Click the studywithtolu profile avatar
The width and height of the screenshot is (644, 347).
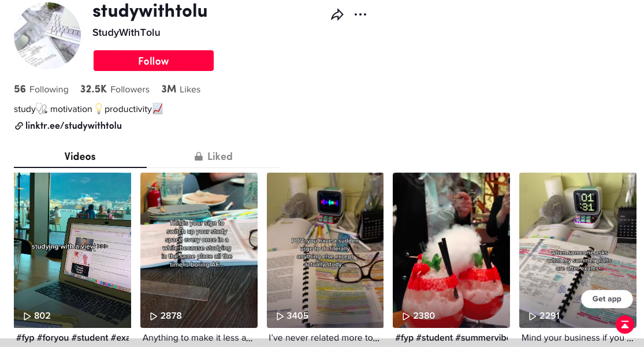tap(47, 36)
